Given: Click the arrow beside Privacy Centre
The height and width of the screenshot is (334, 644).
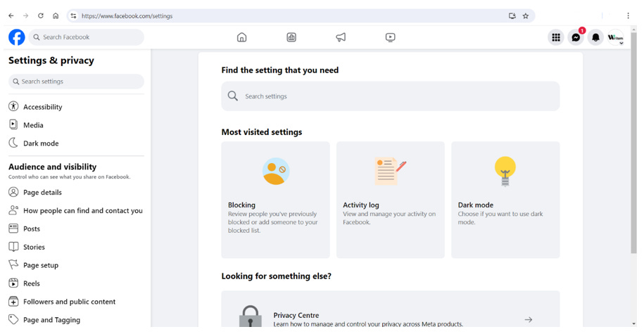Looking at the screenshot, I should 528,319.
